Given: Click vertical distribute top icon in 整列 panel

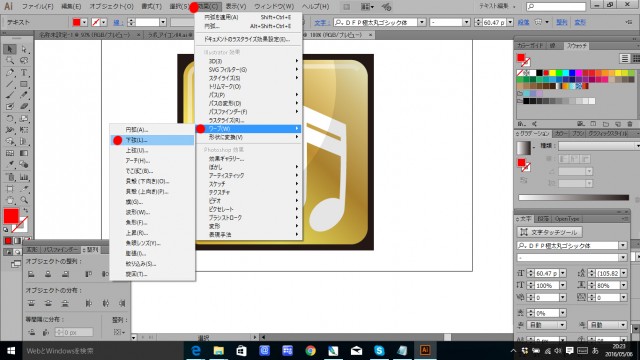Looking at the screenshot, I should coord(31,303).
